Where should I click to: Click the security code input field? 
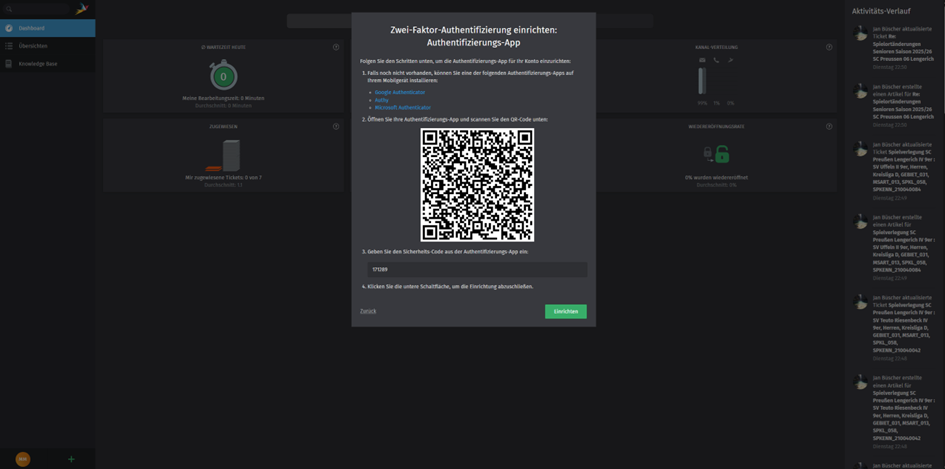[476, 269]
